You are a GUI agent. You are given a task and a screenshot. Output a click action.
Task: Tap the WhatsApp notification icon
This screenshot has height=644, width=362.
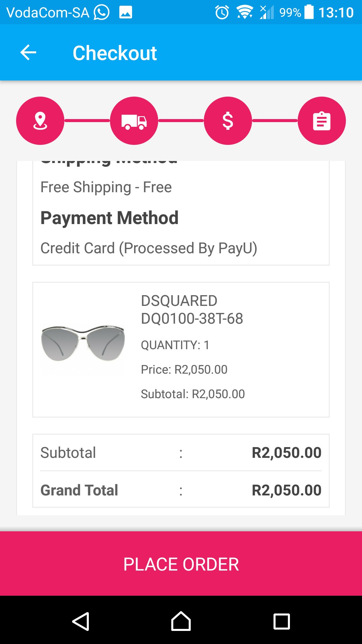point(102,12)
